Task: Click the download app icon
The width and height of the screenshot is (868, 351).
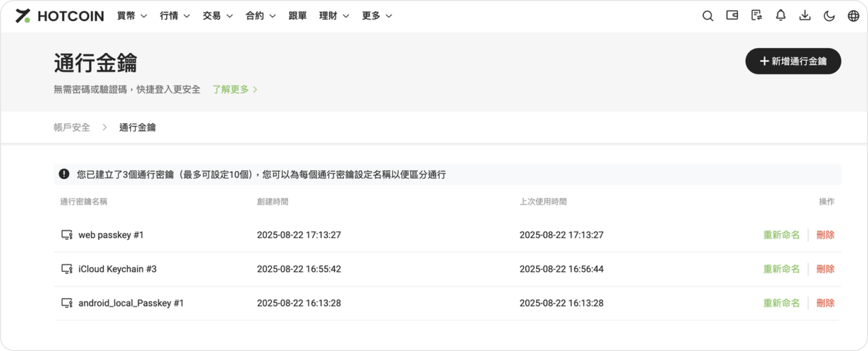Action: [x=804, y=15]
